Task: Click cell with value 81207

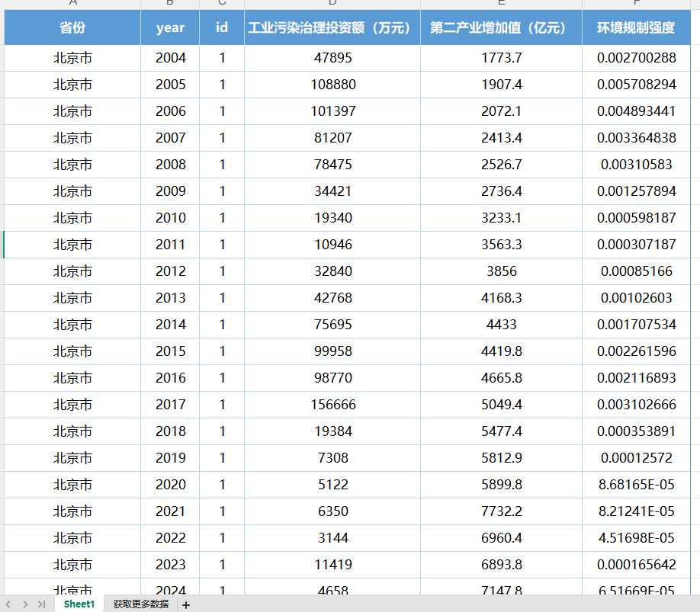Action: click(332, 138)
